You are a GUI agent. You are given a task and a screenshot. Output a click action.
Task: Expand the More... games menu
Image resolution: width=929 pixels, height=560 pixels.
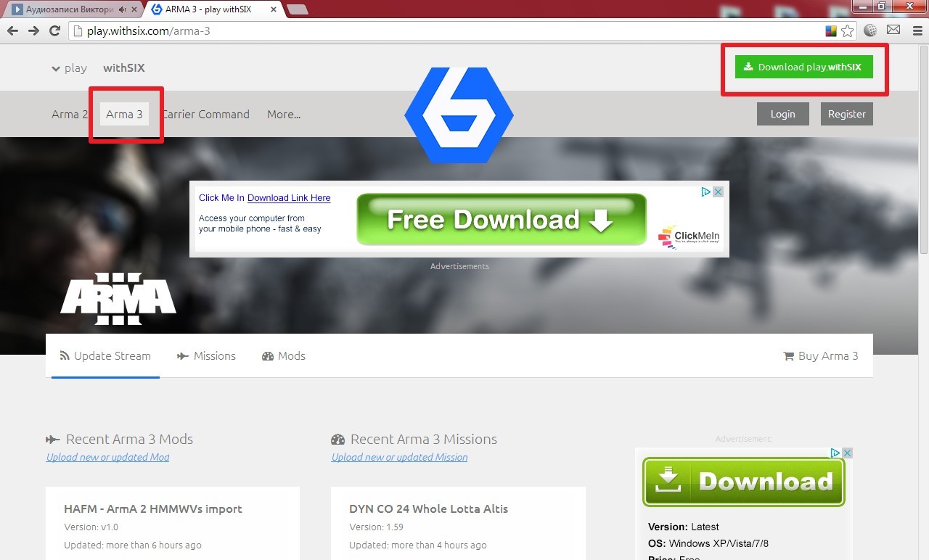tap(284, 114)
